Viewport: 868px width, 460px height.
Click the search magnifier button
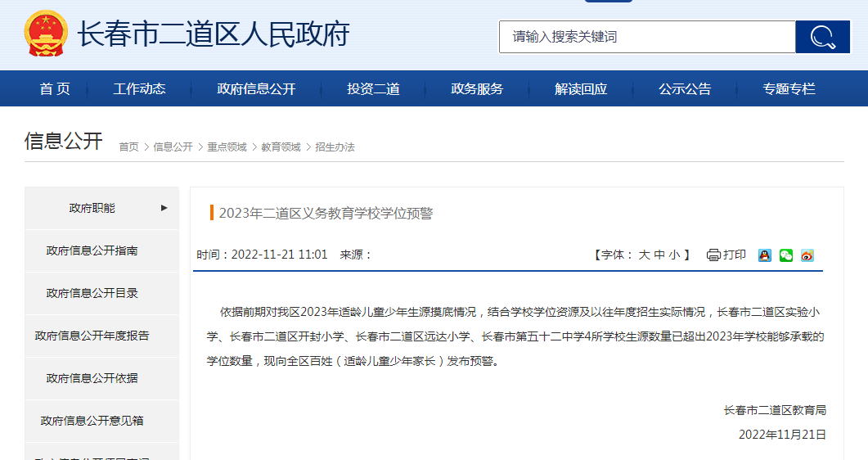tap(823, 37)
